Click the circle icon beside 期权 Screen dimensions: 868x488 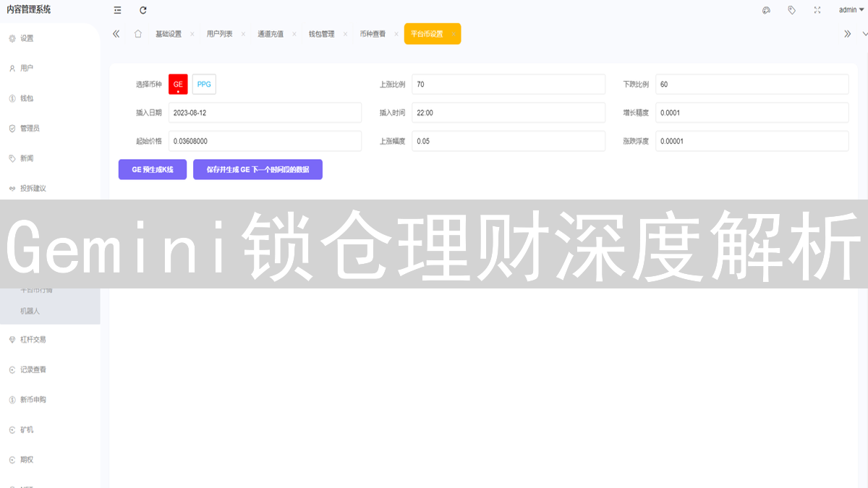(x=12, y=459)
